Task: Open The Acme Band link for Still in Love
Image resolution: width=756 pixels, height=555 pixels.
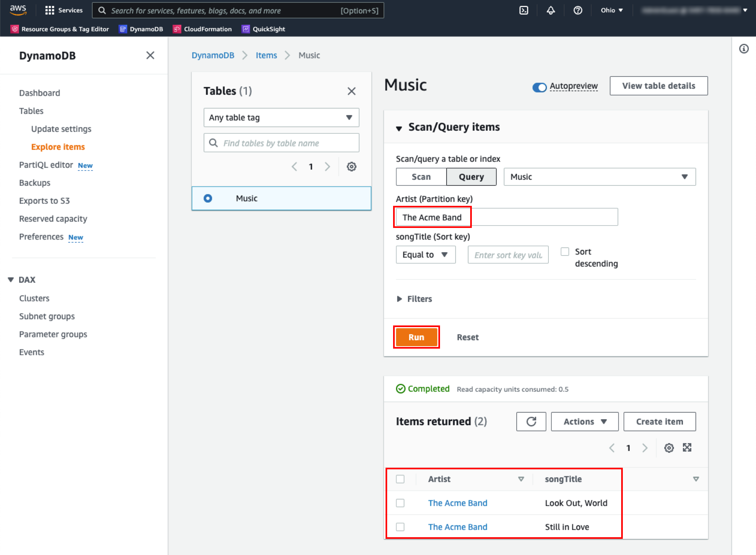Action: click(458, 527)
